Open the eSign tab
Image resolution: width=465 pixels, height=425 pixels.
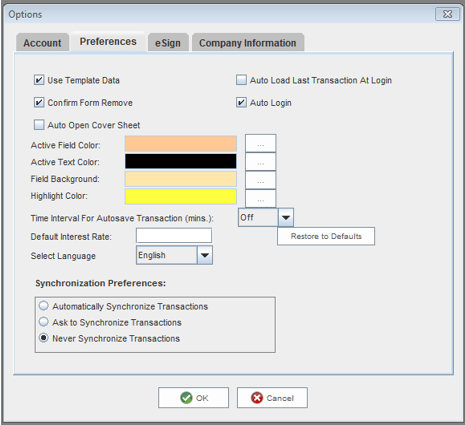[168, 43]
